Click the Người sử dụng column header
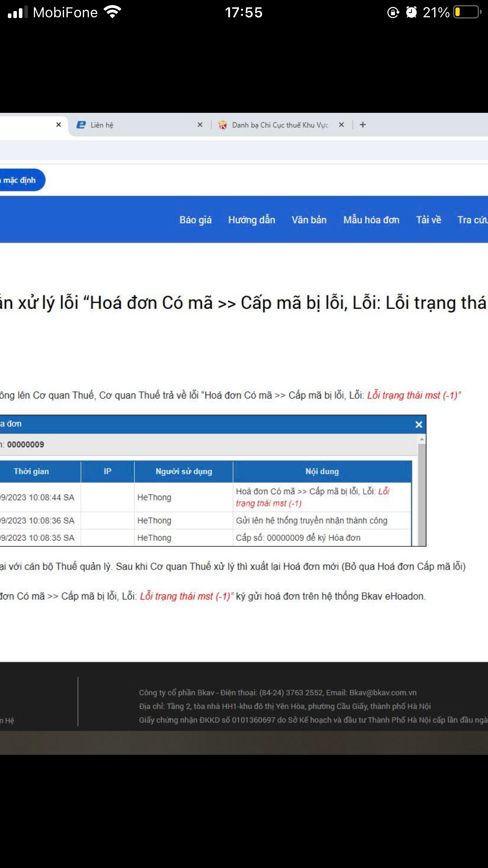Image resolution: width=488 pixels, height=868 pixels. pos(183,471)
